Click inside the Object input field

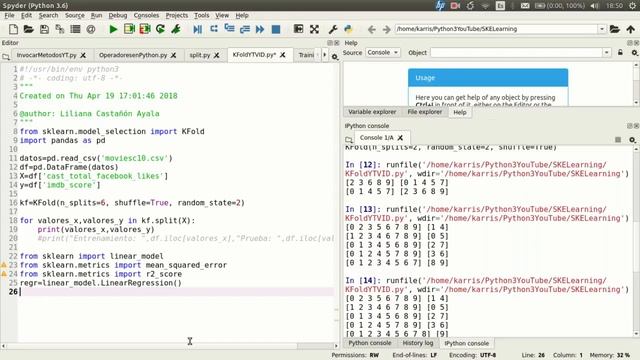pyautogui.click(x=516, y=53)
